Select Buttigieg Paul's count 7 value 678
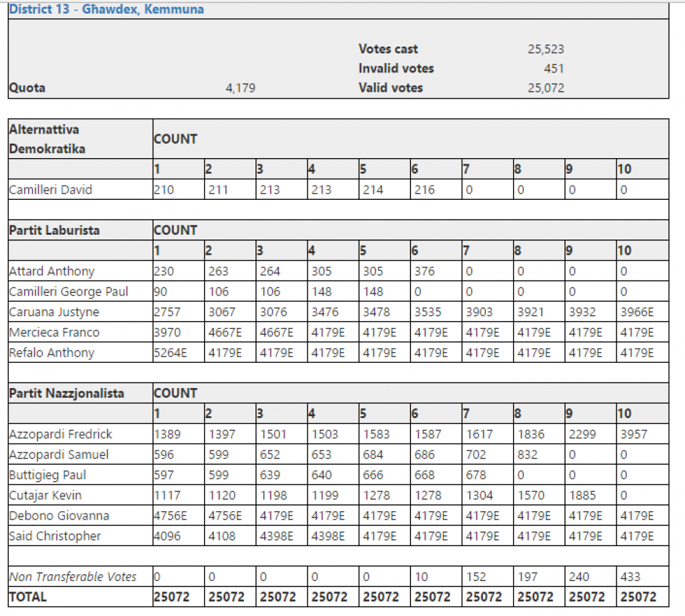The height and width of the screenshot is (616, 685). [476, 475]
